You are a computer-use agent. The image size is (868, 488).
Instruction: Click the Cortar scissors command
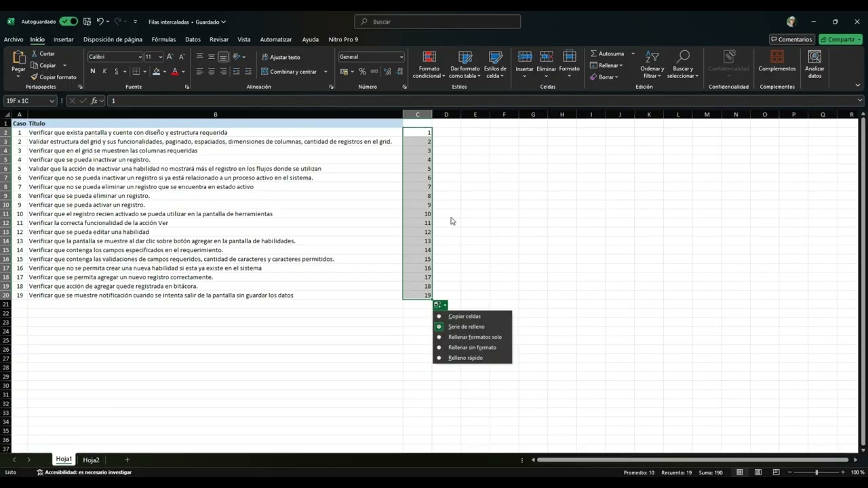point(42,54)
